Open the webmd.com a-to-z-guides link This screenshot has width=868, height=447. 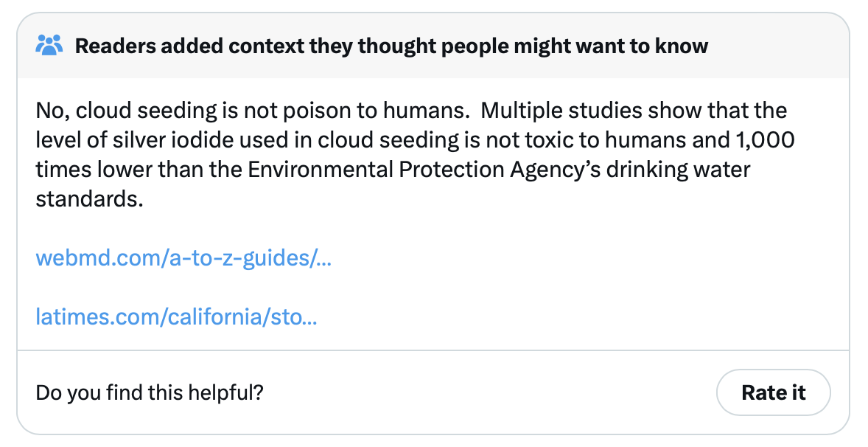tap(183, 258)
